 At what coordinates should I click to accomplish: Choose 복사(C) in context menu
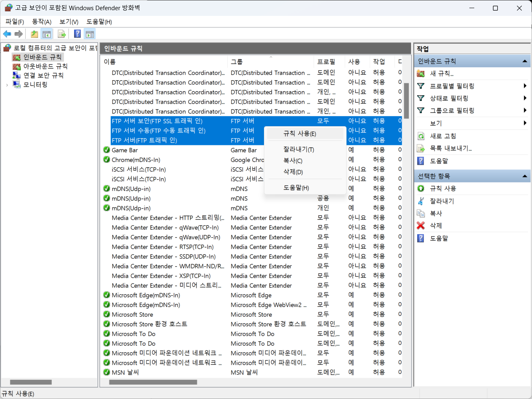(x=305, y=161)
